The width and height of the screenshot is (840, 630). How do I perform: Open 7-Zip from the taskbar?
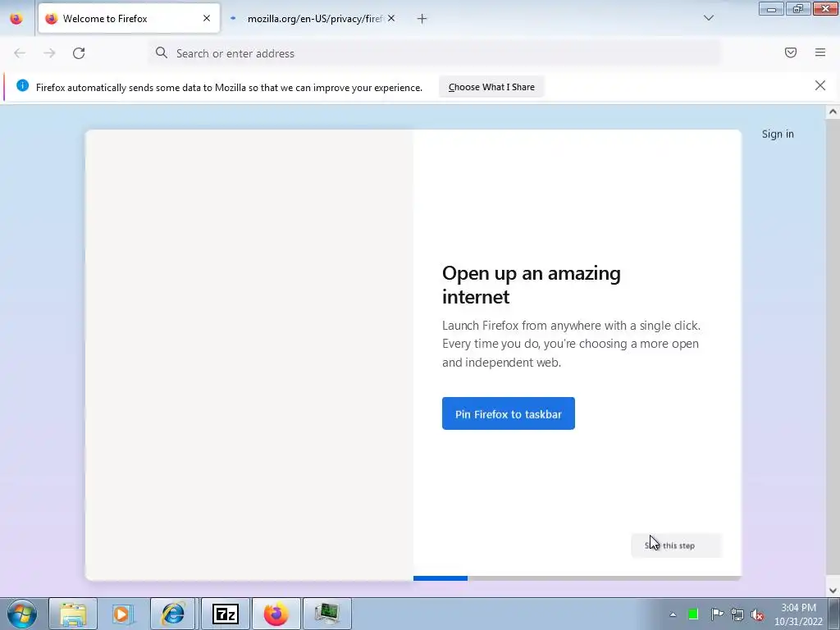[225, 614]
